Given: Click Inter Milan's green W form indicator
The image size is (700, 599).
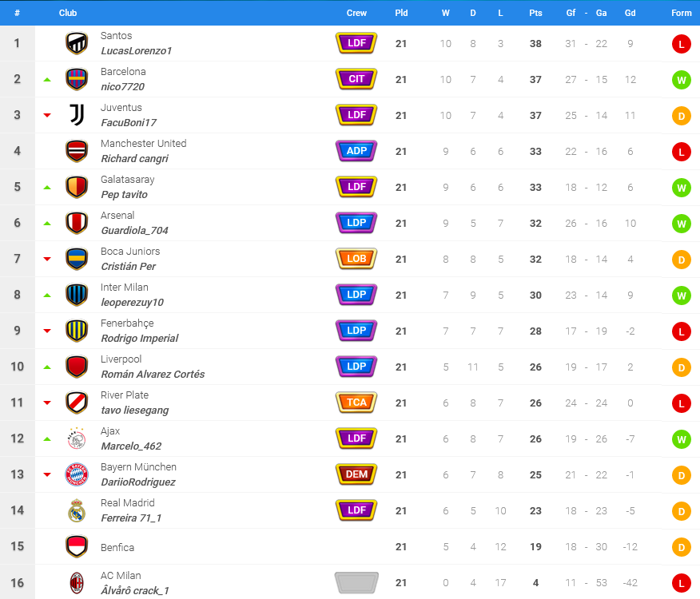Looking at the screenshot, I should tap(682, 296).
